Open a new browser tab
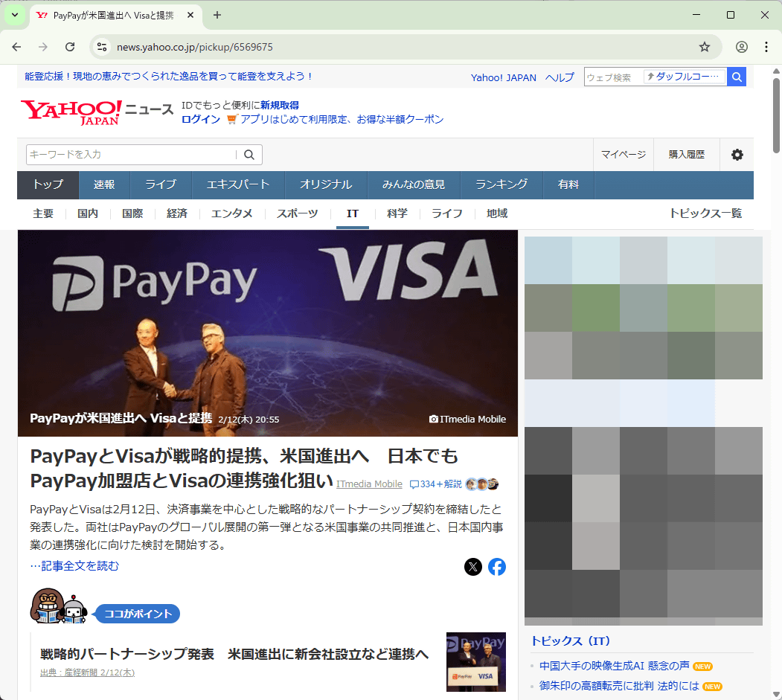Screen dimensions: 782x700 click(217, 15)
